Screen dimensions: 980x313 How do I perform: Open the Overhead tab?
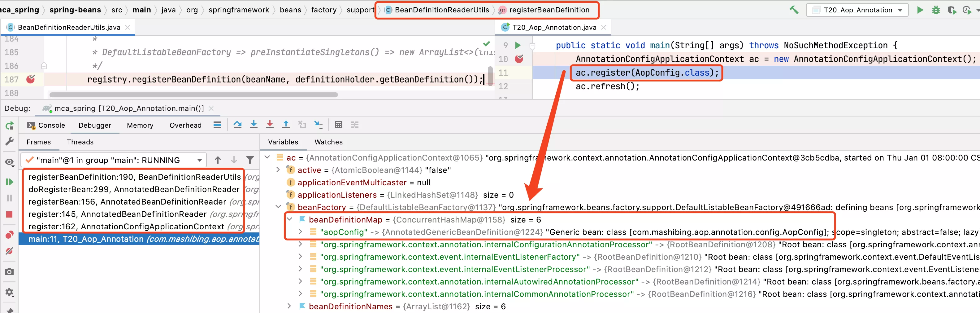[x=186, y=125]
